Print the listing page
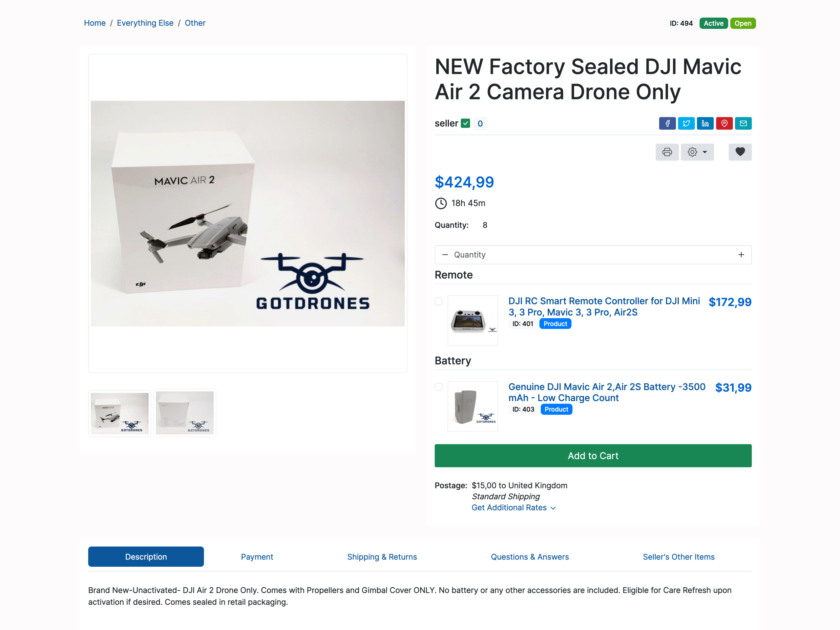Image resolution: width=840 pixels, height=630 pixels. pyautogui.click(x=667, y=152)
